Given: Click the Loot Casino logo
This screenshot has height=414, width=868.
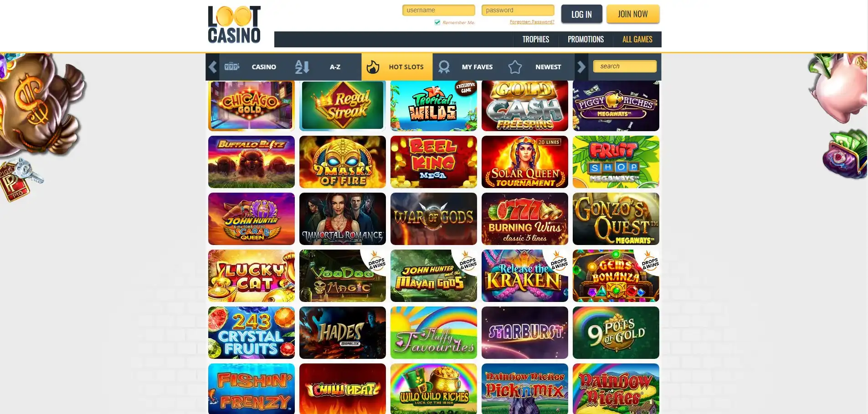Looking at the screenshot, I should [x=234, y=25].
